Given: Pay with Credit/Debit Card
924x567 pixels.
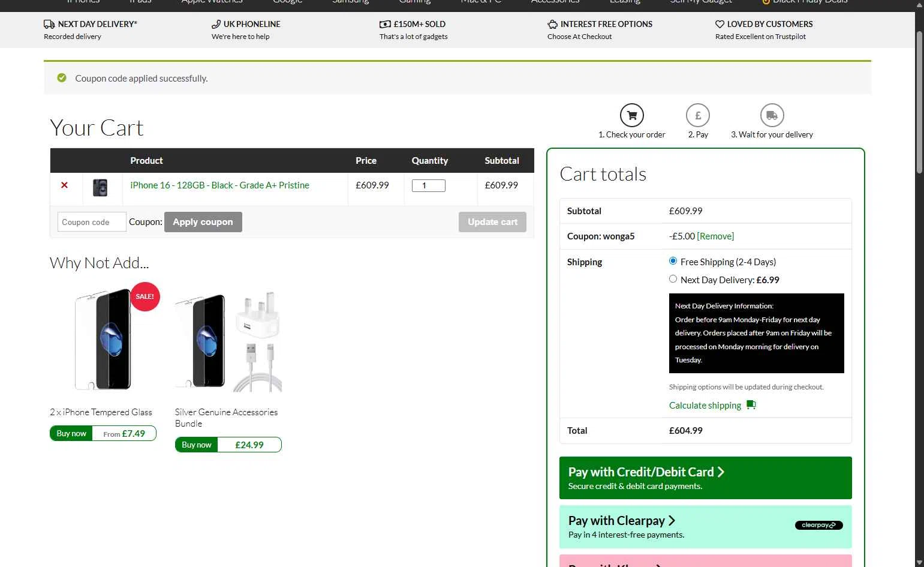Looking at the screenshot, I should pyautogui.click(x=705, y=478).
